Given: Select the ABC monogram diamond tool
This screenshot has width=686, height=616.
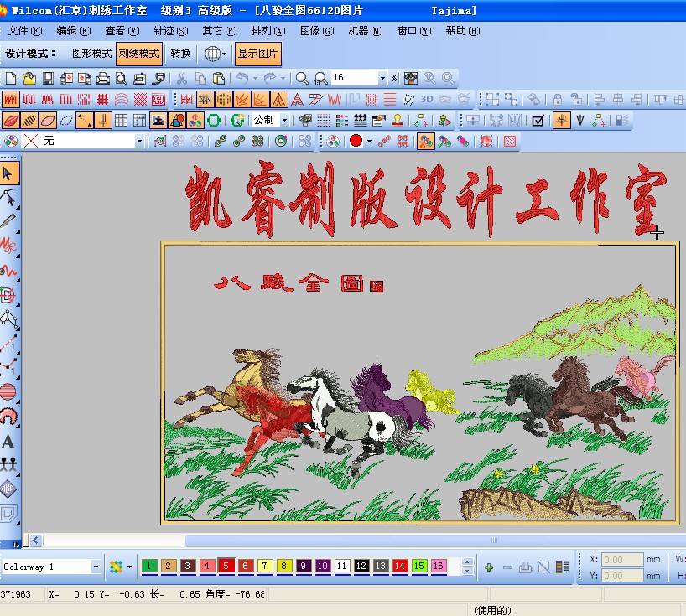Looking at the screenshot, I should (8, 489).
